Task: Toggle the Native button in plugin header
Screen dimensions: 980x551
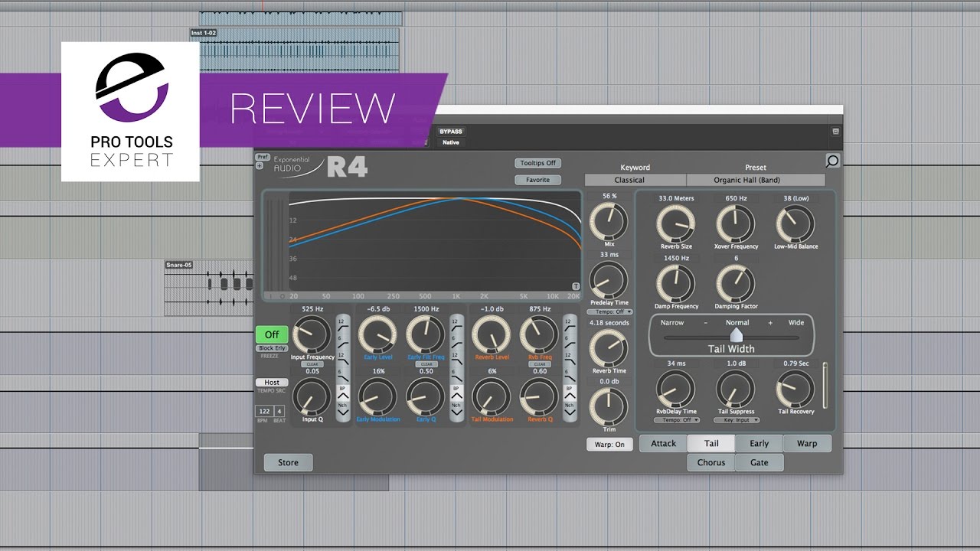Action: click(x=451, y=142)
